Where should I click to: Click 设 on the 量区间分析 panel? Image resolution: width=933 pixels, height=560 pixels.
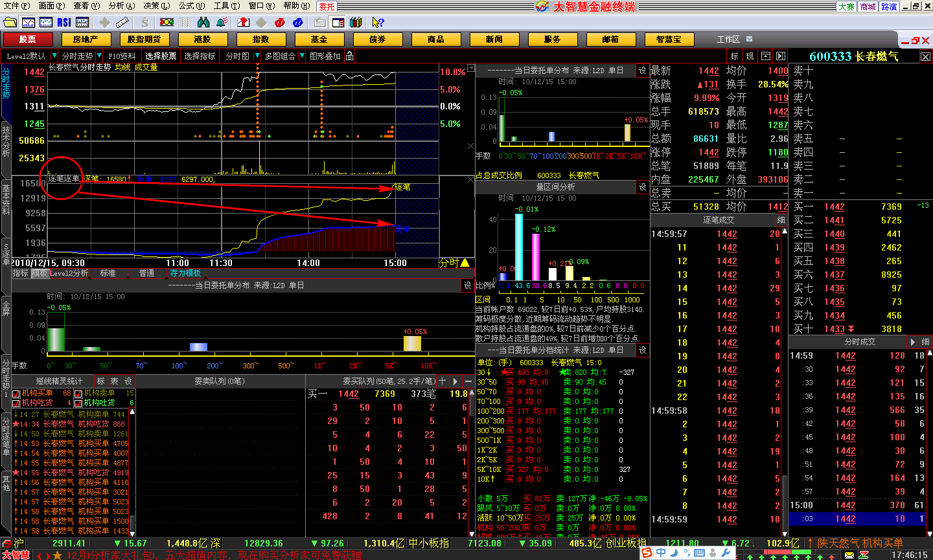point(643,187)
